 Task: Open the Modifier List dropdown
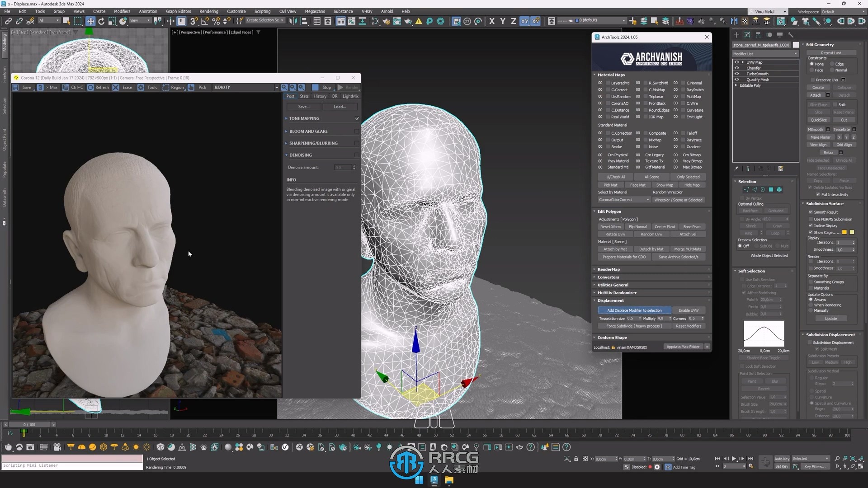(765, 54)
